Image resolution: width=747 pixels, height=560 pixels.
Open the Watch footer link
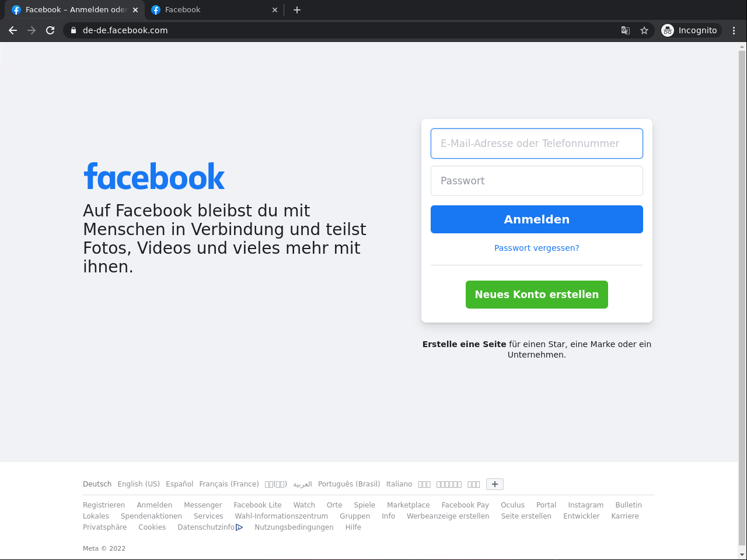(304, 505)
